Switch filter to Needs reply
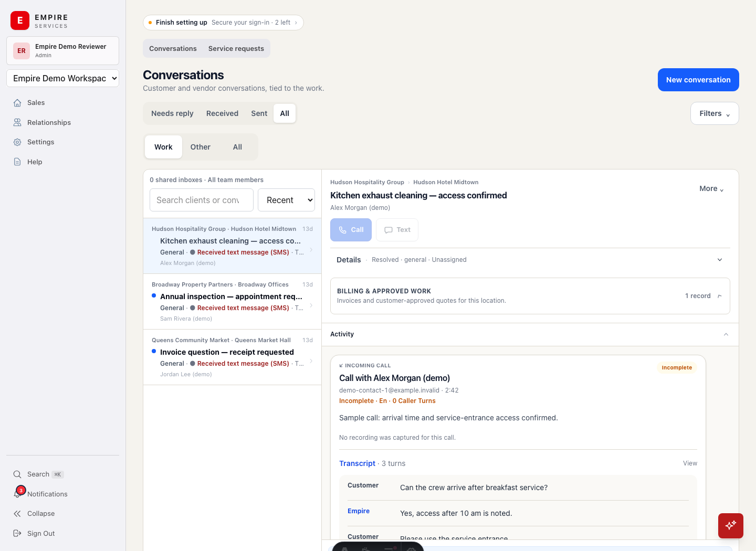This screenshot has height=551, width=756. coord(172,113)
